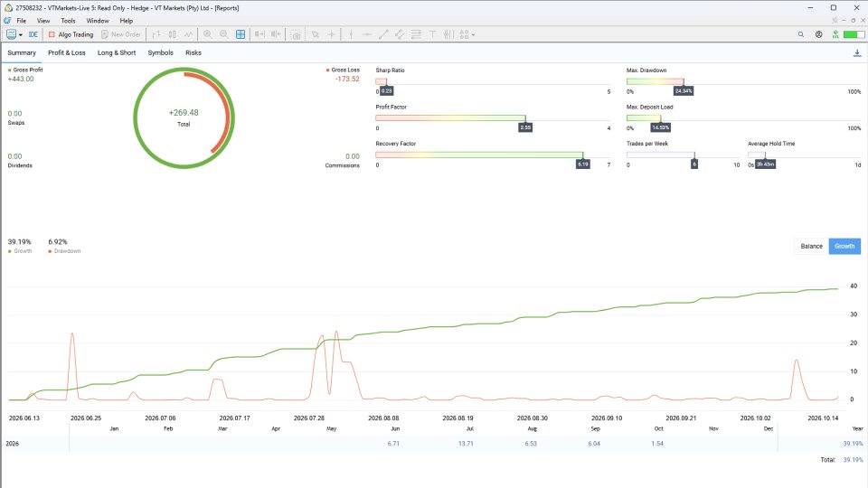Click the +269.48 Total donut chart
Screen dimensions: 868x488
click(184, 117)
